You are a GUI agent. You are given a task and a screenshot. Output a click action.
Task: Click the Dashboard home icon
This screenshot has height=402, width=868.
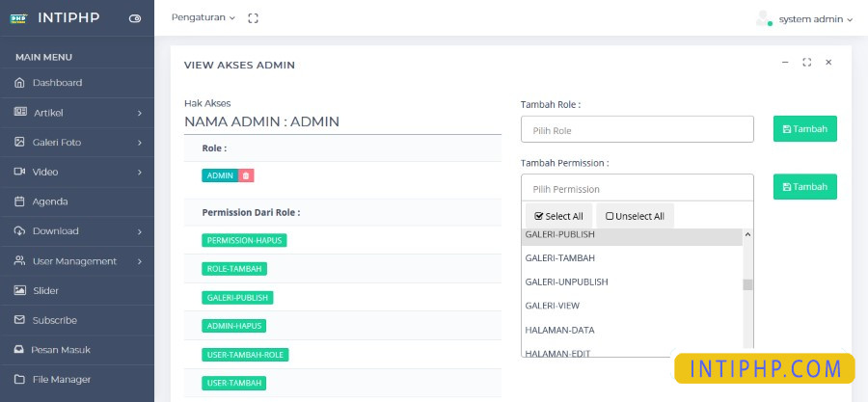click(19, 83)
